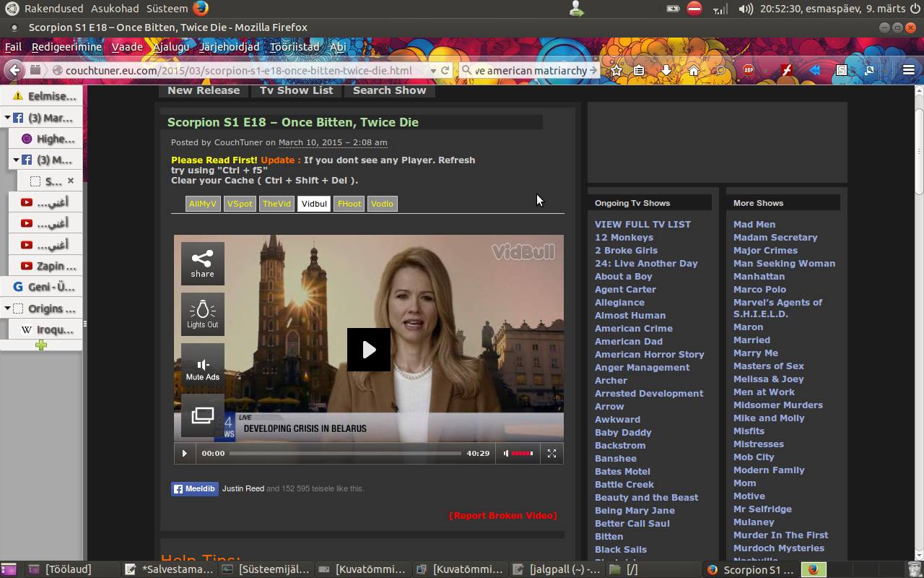Reload the page with the refresh icon
The width and height of the screenshot is (924, 578).
[x=445, y=70]
